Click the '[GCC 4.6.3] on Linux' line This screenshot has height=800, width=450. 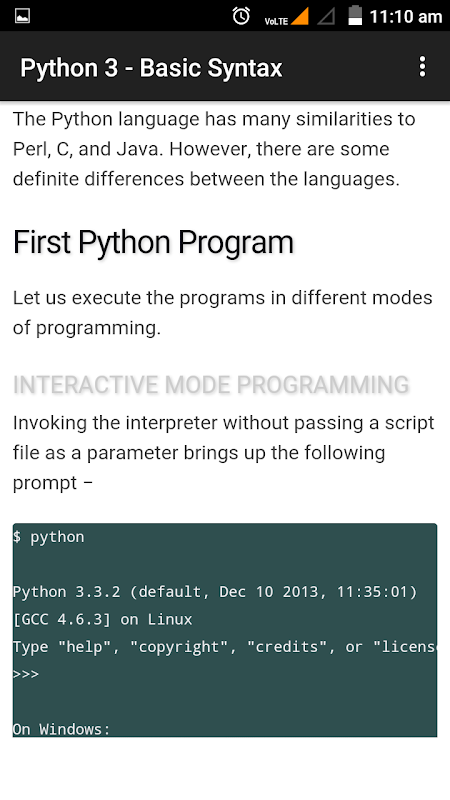[103, 619]
